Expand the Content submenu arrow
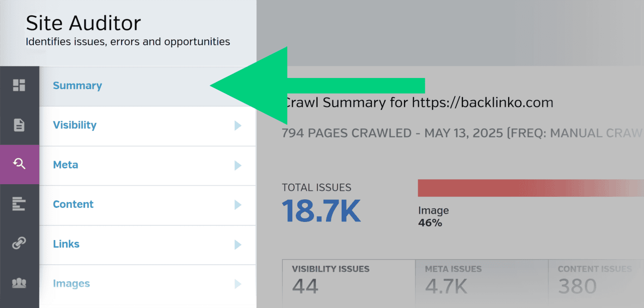Screen dimensions: 644x308 238,205
